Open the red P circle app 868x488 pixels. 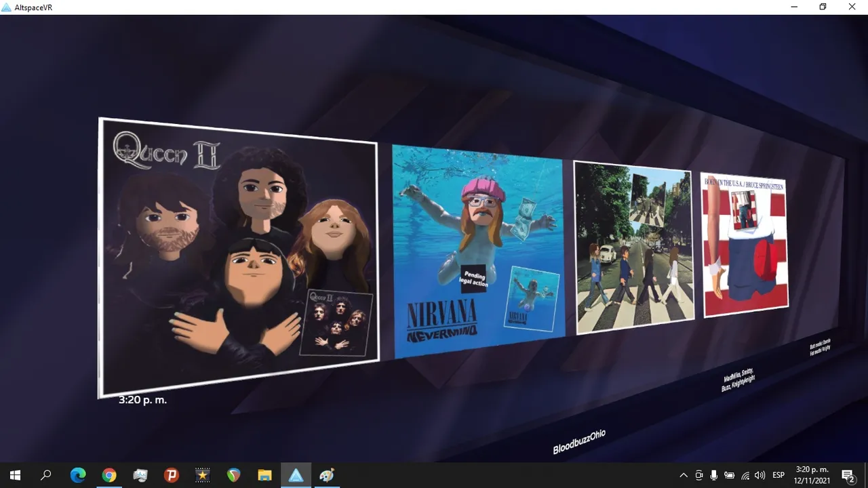tap(172, 475)
